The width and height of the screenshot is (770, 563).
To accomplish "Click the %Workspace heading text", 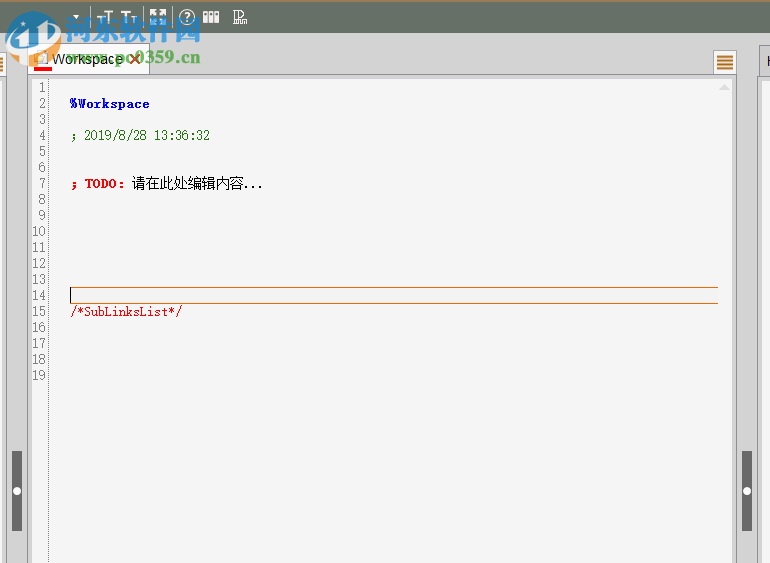I will click(x=110, y=104).
